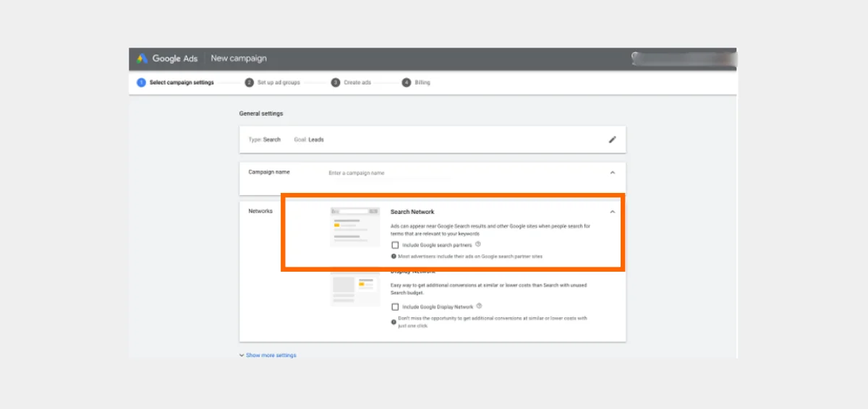Screen dimensions: 868x409
Task: Click info icon next to 'Don't miss the opportunity' note
Action: tap(393, 322)
